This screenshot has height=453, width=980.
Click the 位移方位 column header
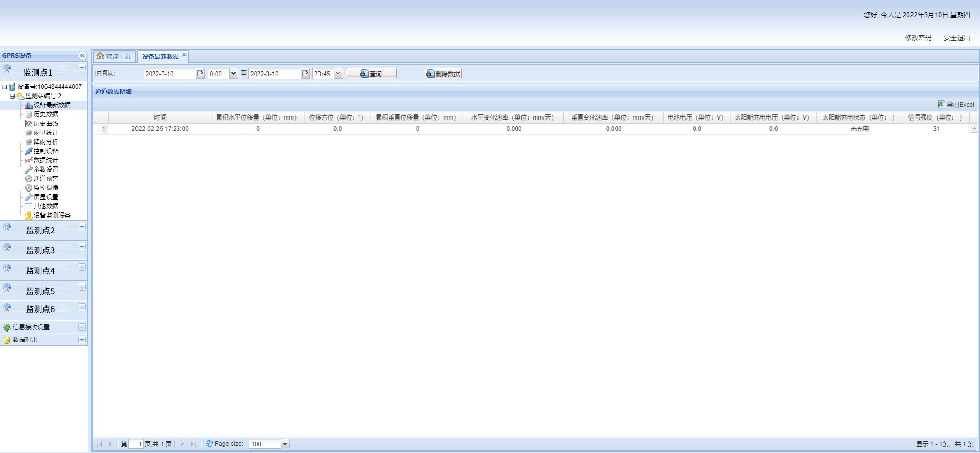[337, 117]
